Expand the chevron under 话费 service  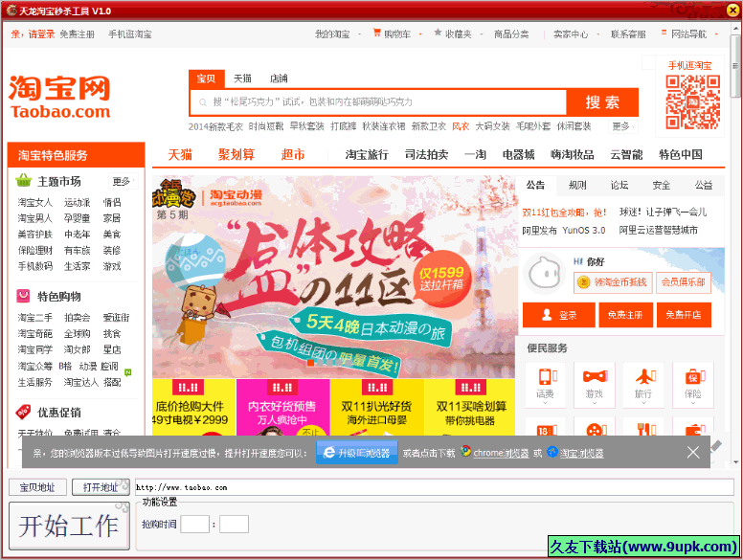[x=545, y=403]
